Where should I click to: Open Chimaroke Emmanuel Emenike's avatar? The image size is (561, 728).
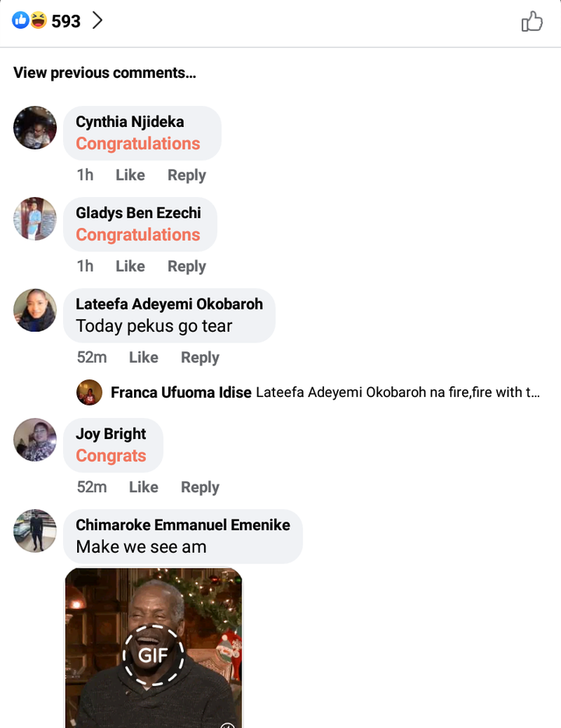click(x=35, y=531)
